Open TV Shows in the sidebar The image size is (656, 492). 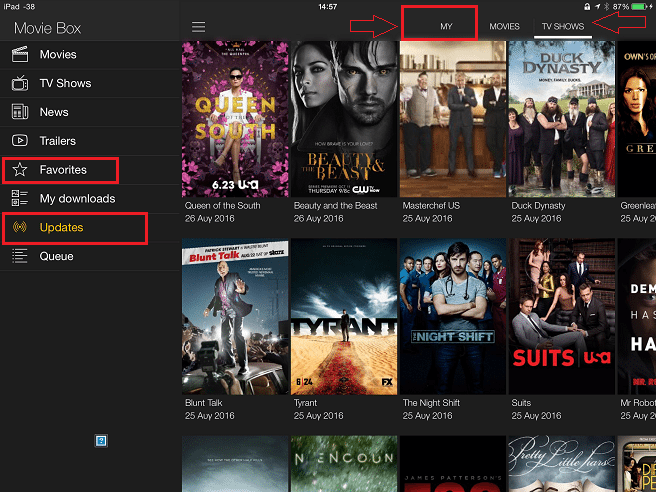coord(90,83)
